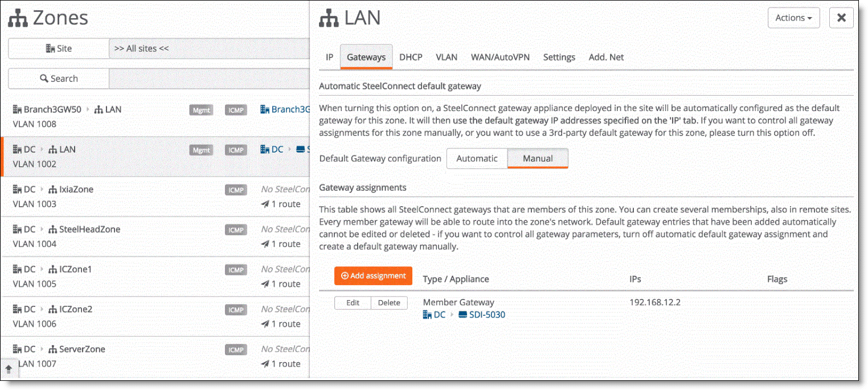The image size is (868, 390).
Task: Click the DC site link in DC LAN row
Action: 277,149
